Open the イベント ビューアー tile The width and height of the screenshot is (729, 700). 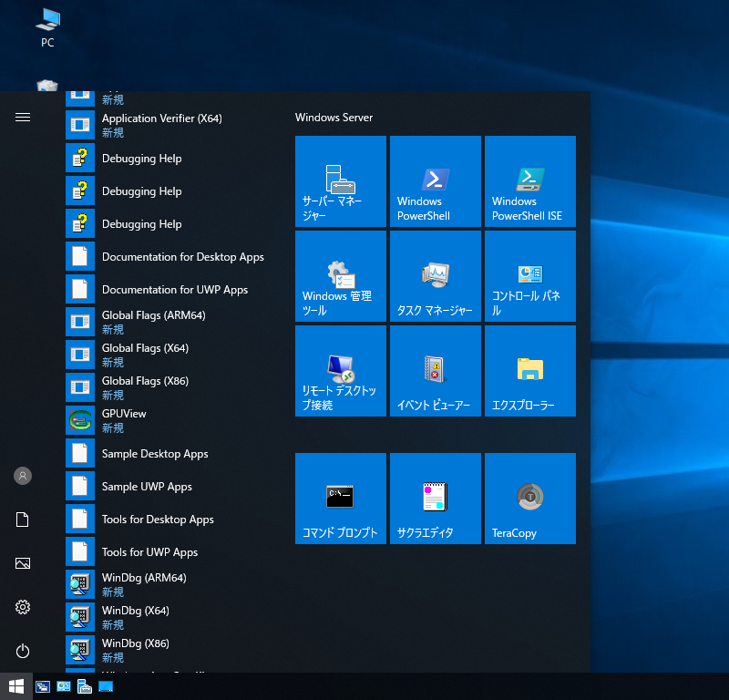[x=436, y=371]
